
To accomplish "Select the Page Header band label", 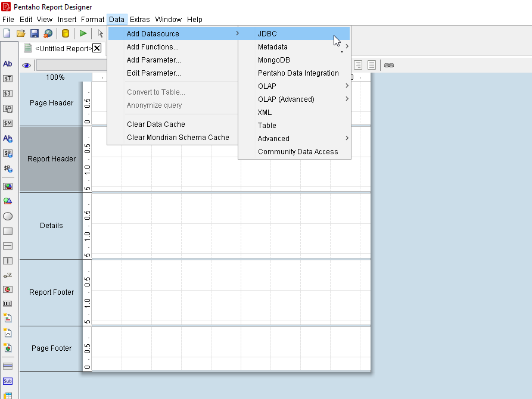I will [51, 103].
